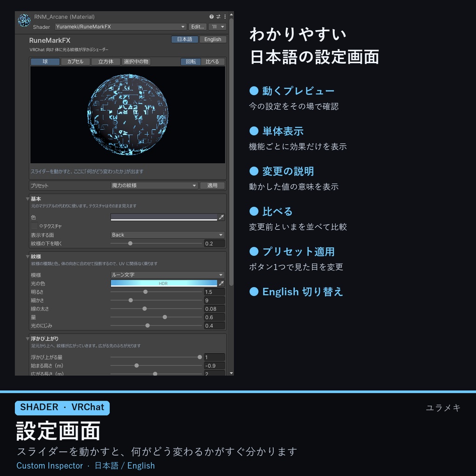Screen dimensions: 476x476
Task: Click the 明るさ value field 1.5
Action: 214,292
